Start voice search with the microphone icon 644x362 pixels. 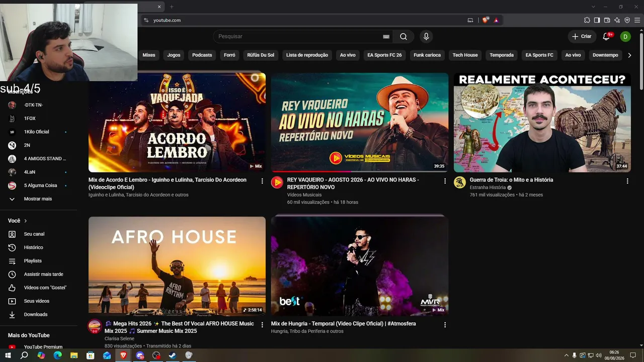426,36
